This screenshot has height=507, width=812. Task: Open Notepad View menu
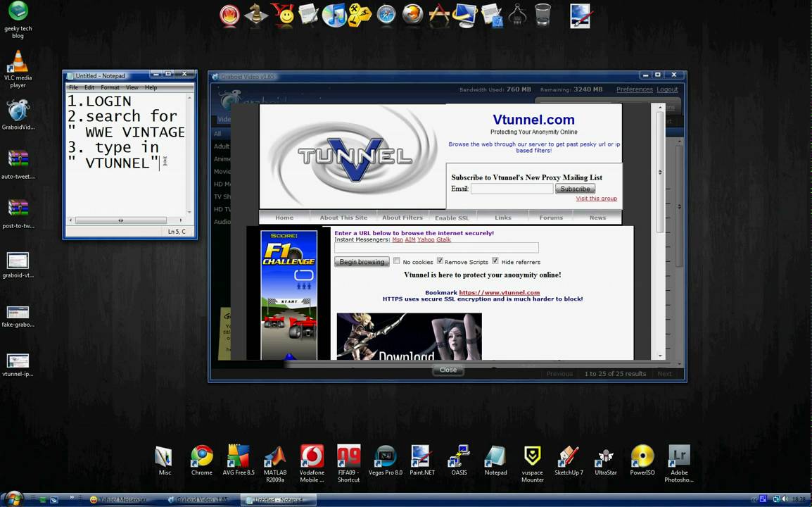coord(132,87)
